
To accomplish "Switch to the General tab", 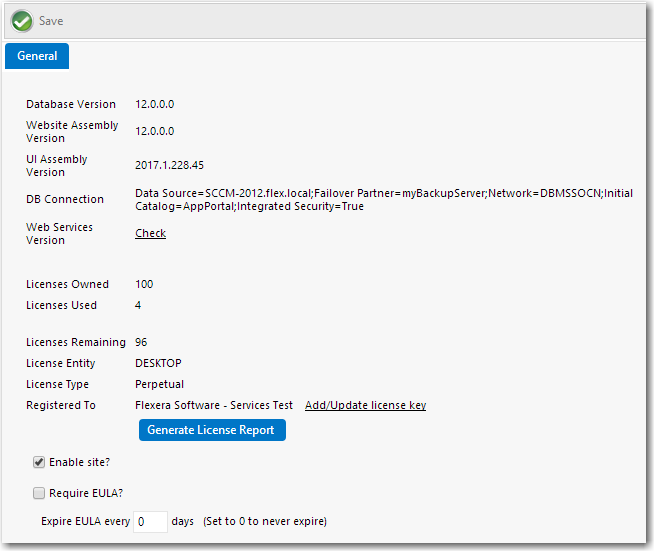I will [37, 56].
